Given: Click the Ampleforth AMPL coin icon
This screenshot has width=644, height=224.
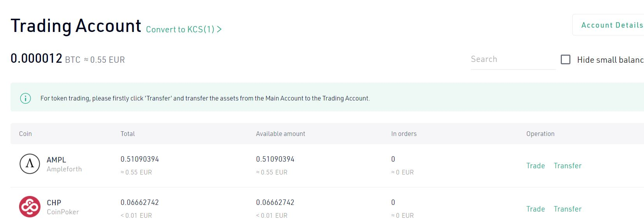Looking at the screenshot, I should point(30,164).
